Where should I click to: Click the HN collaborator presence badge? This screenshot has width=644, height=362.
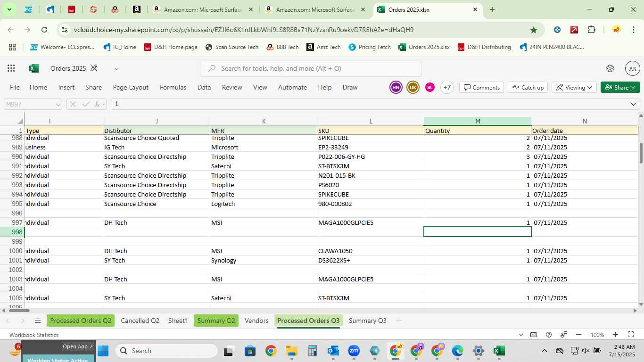pyautogui.click(x=396, y=87)
